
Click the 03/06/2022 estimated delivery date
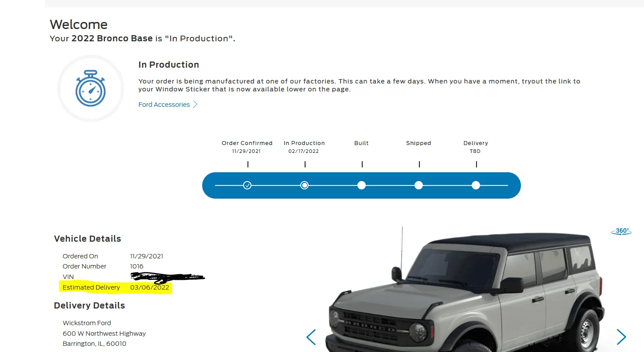149,287
